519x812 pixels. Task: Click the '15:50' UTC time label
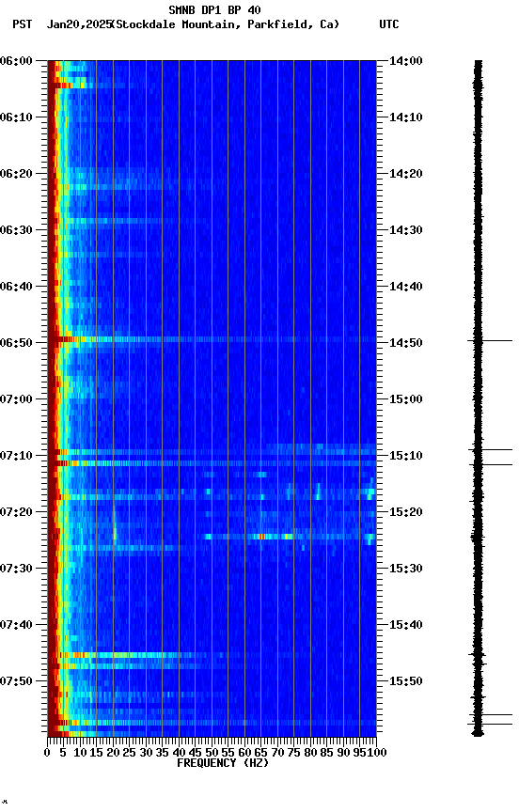[406, 681]
